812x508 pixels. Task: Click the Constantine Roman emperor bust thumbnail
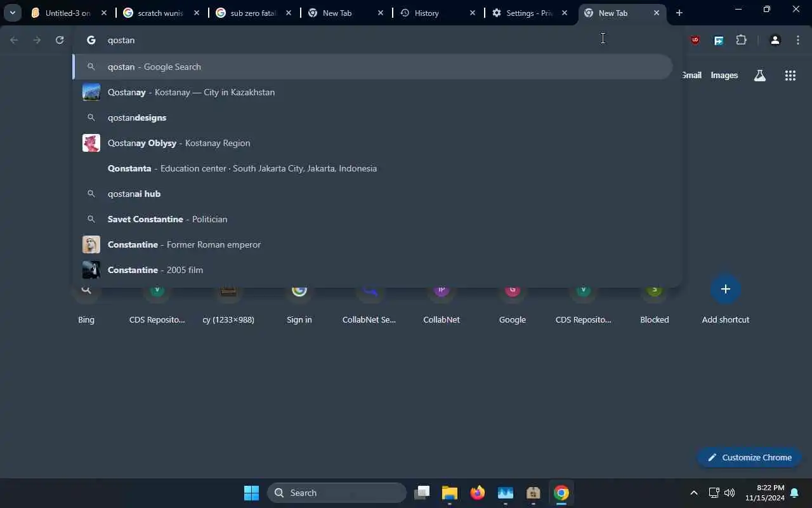[91, 244]
